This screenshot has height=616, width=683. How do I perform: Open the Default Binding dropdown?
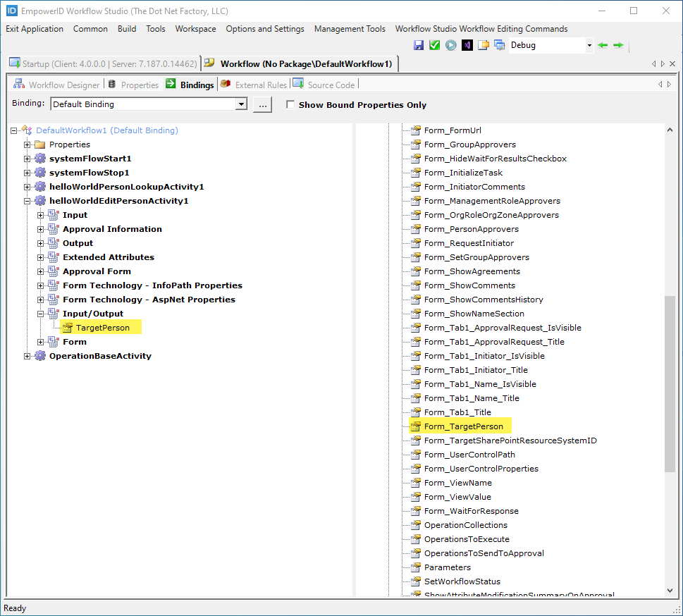click(241, 104)
